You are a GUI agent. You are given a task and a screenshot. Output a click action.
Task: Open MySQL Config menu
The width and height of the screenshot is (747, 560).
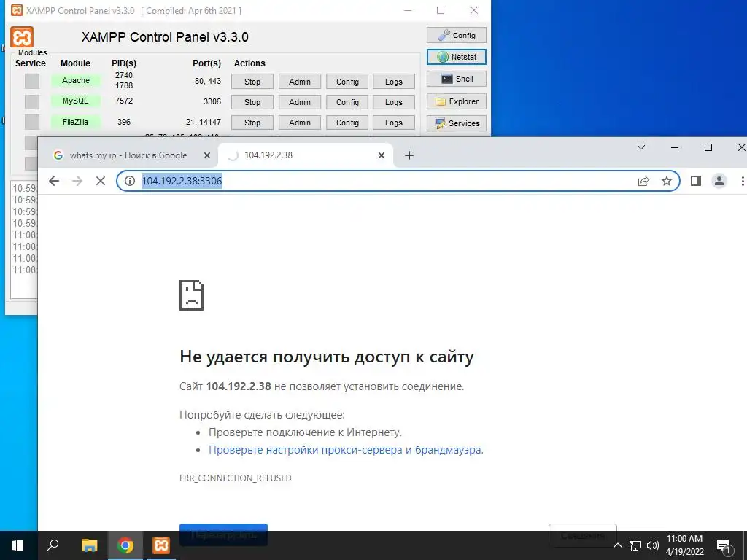(x=347, y=102)
